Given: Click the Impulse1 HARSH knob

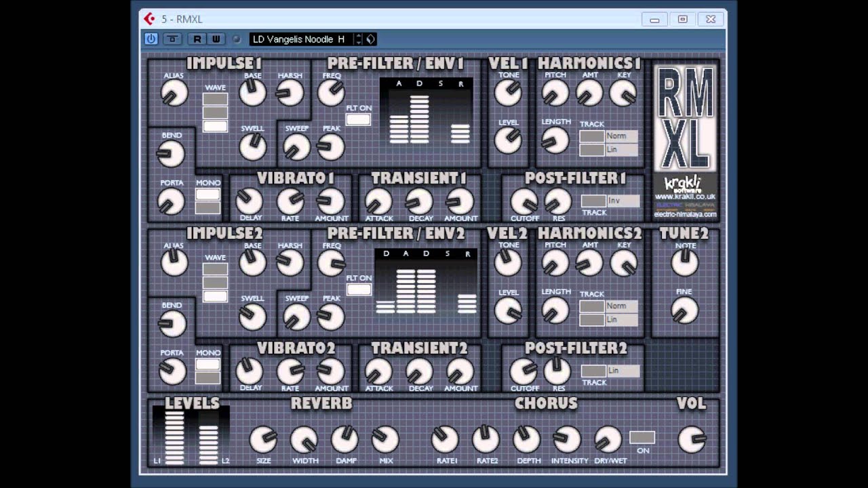Looking at the screenshot, I should point(290,92).
